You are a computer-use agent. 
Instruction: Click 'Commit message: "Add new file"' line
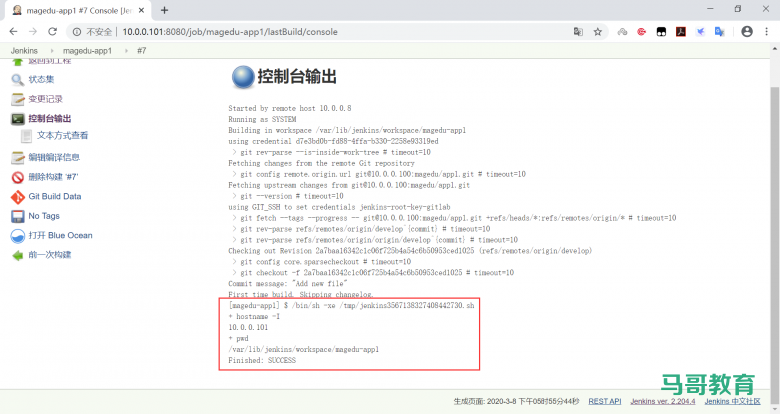pos(288,284)
